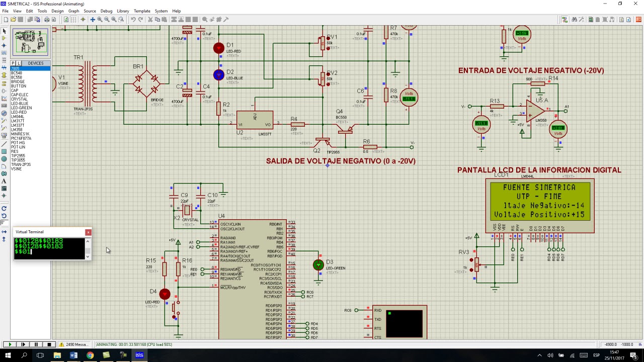Image resolution: width=644 pixels, height=362 pixels.
Task: Click the Stop simulation button
Action: [49, 344]
